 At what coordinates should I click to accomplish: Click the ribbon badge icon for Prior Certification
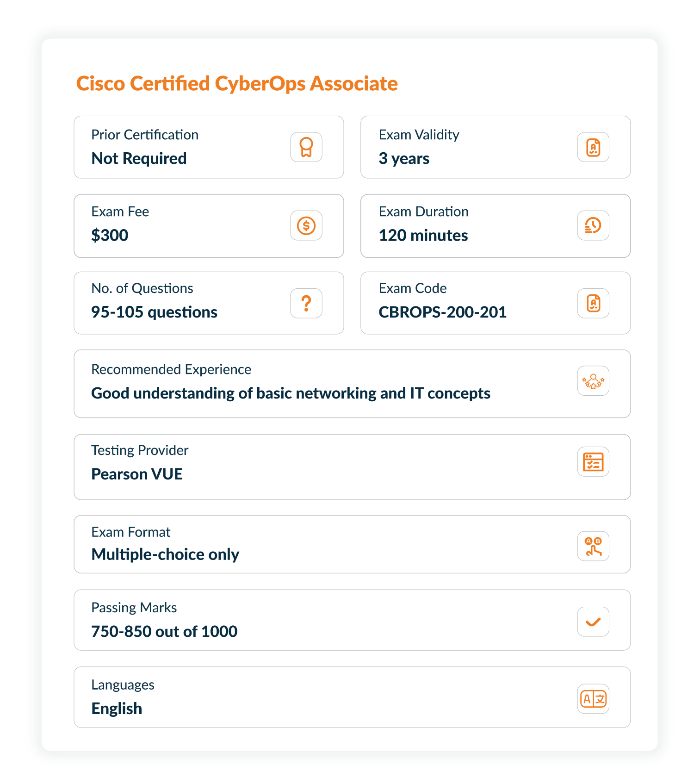[306, 147]
